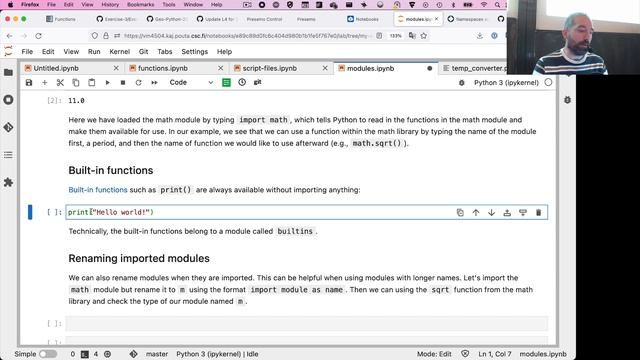Restart the kernel with the refresh icon
The image size is (640, 360).
138,82
